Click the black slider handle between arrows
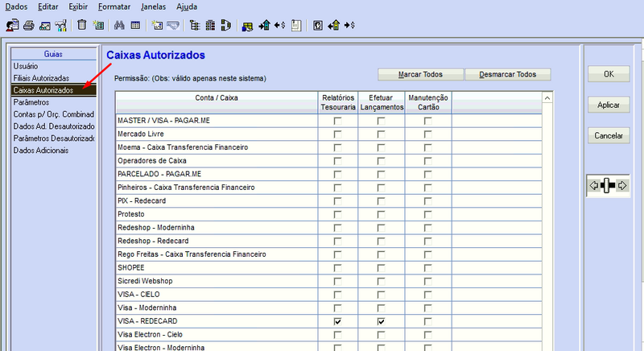 click(x=608, y=185)
